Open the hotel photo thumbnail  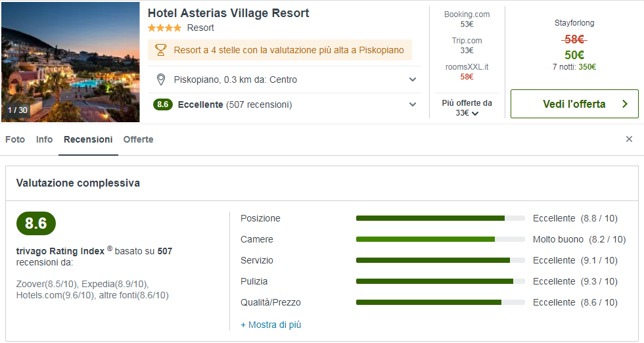pyautogui.click(x=70, y=62)
